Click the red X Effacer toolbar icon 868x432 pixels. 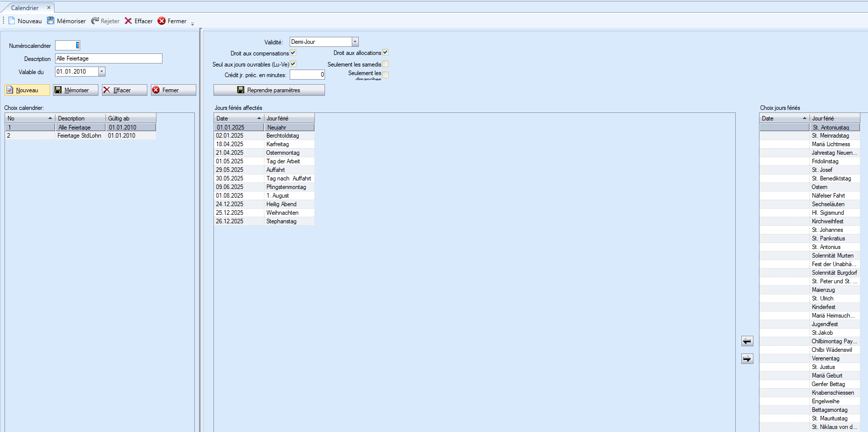[x=128, y=21]
